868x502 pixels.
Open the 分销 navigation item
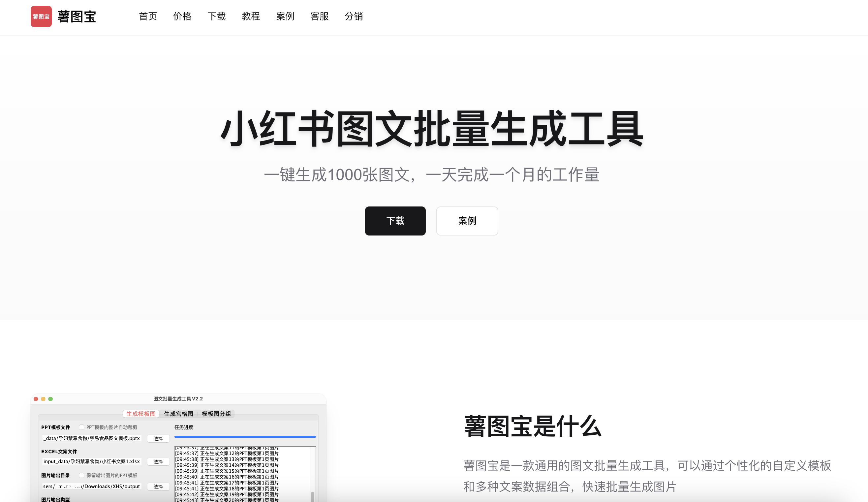click(354, 16)
